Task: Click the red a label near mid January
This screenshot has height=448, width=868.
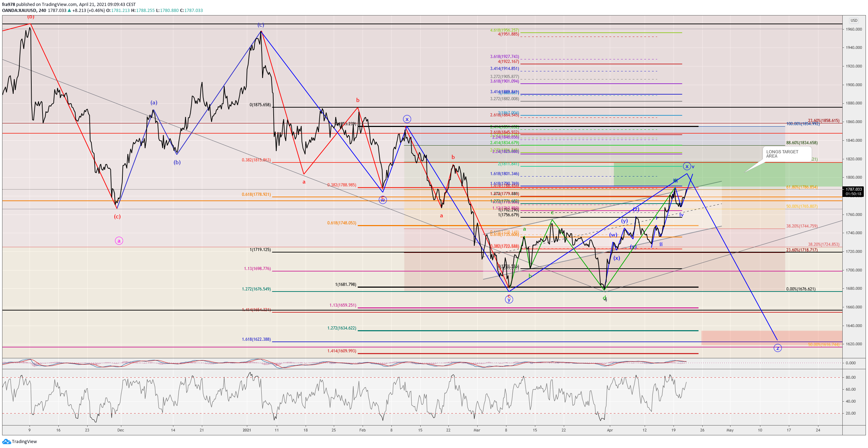Action: [x=304, y=182]
